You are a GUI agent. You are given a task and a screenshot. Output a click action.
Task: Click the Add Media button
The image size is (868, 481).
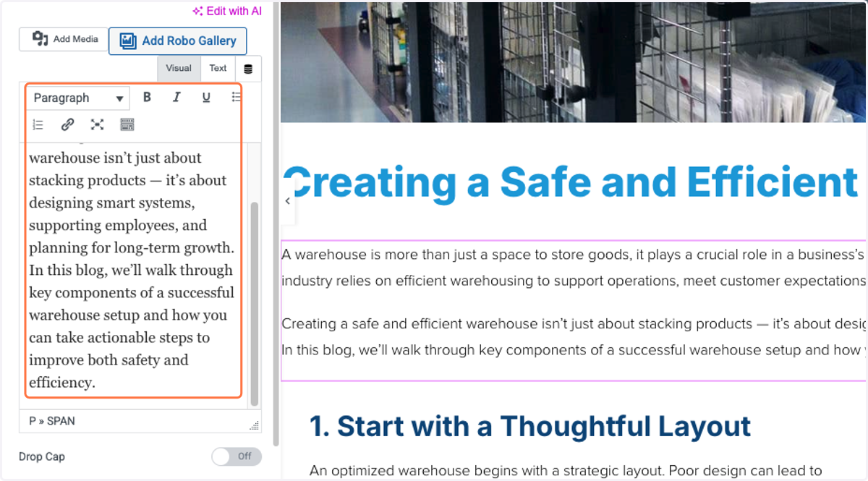(x=64, y=39)
